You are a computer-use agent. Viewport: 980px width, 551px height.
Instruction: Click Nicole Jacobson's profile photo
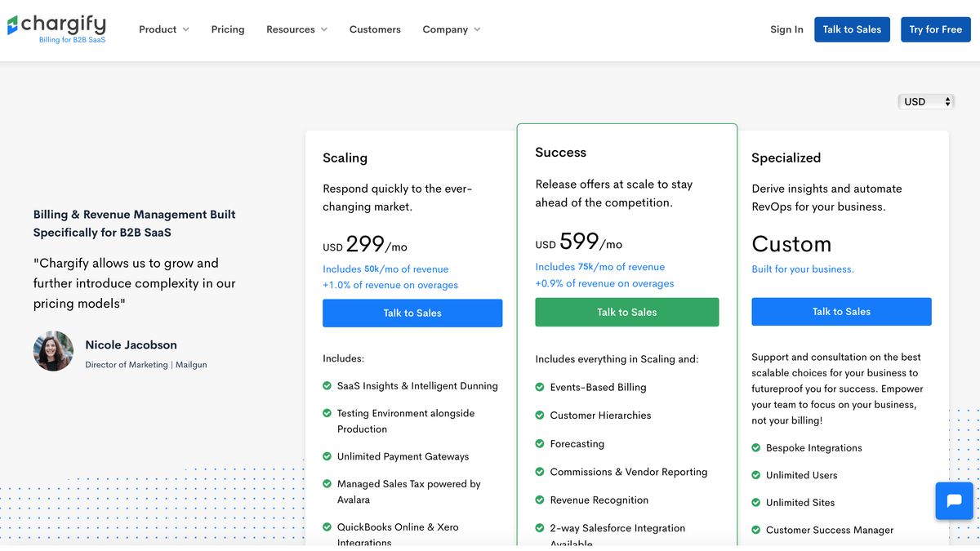(x=52, y=351)
